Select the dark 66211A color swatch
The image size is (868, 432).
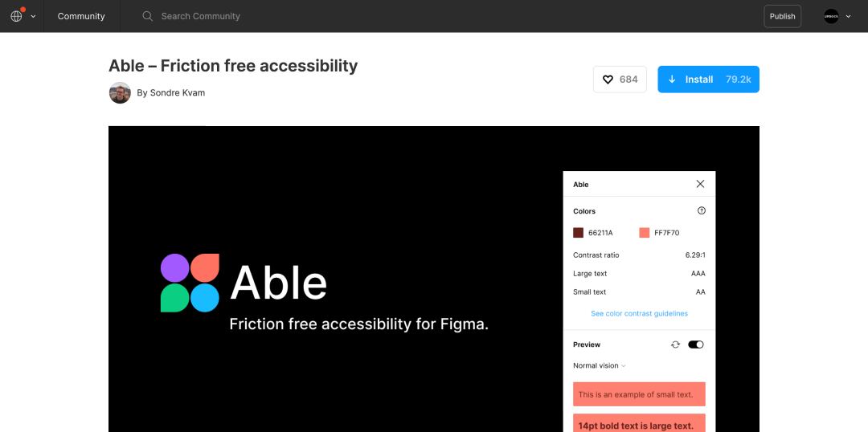tap(578, 233)
